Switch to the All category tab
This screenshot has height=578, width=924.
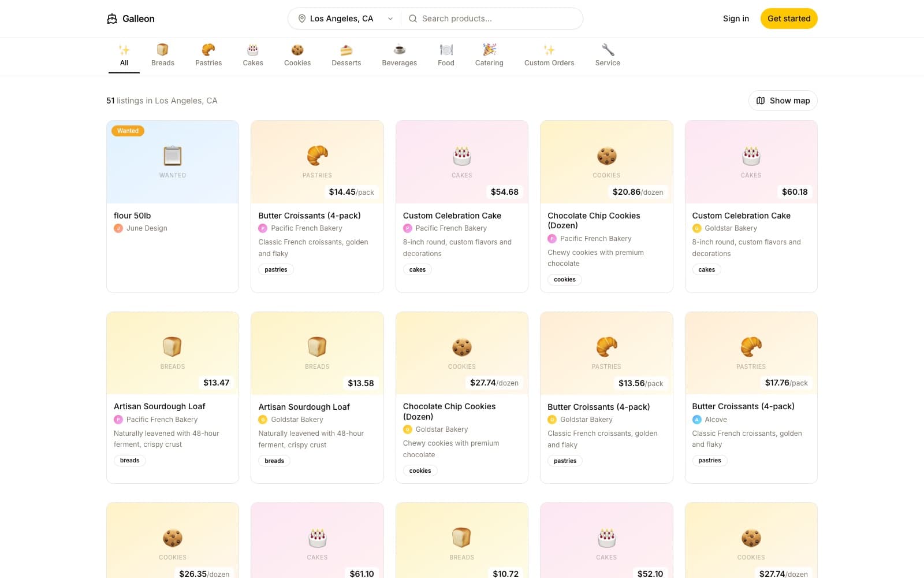pos(124,55)
